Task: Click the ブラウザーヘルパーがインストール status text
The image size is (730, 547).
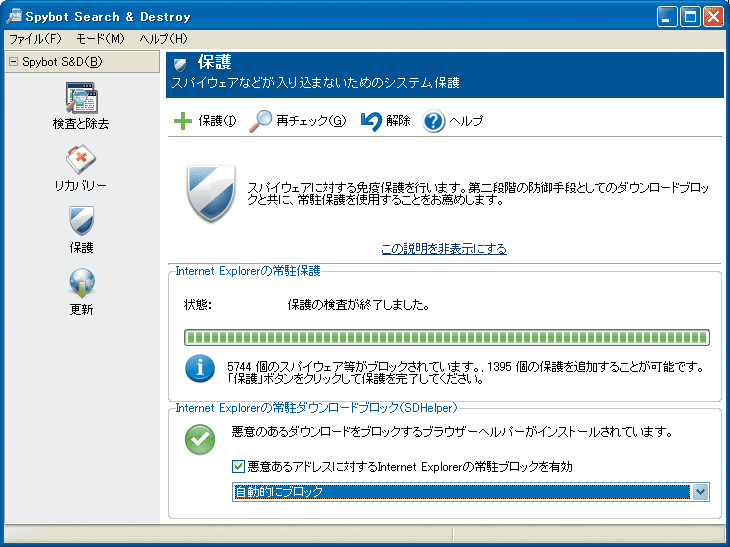Action: pos(452,432)
